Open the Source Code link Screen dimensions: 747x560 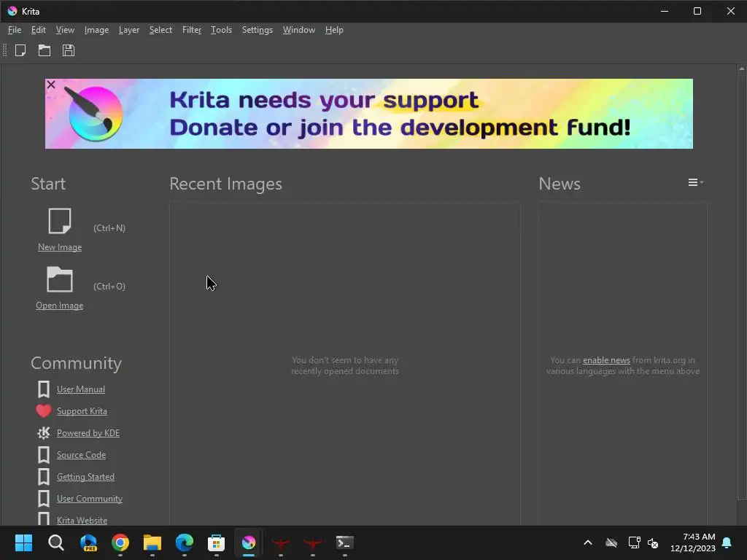pos(82,455)
